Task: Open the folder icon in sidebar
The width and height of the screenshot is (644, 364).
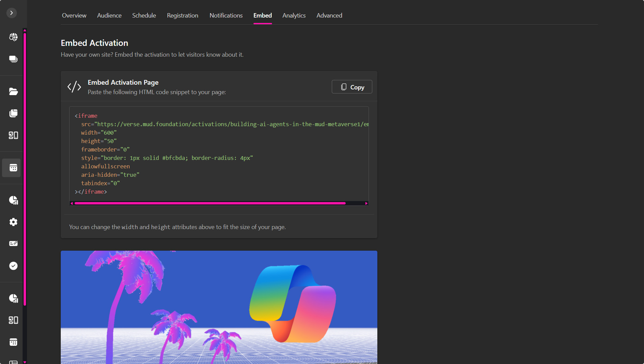Action: [x=13, y=91]
